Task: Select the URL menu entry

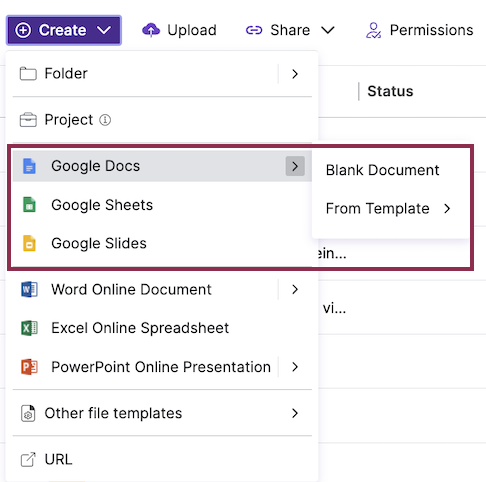Action: [162, 459]
